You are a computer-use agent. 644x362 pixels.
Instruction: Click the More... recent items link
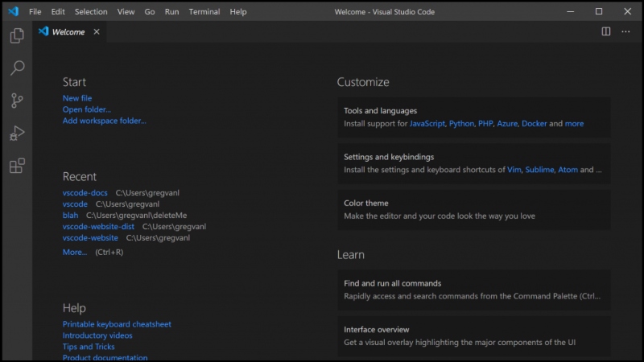click(75, 252)
